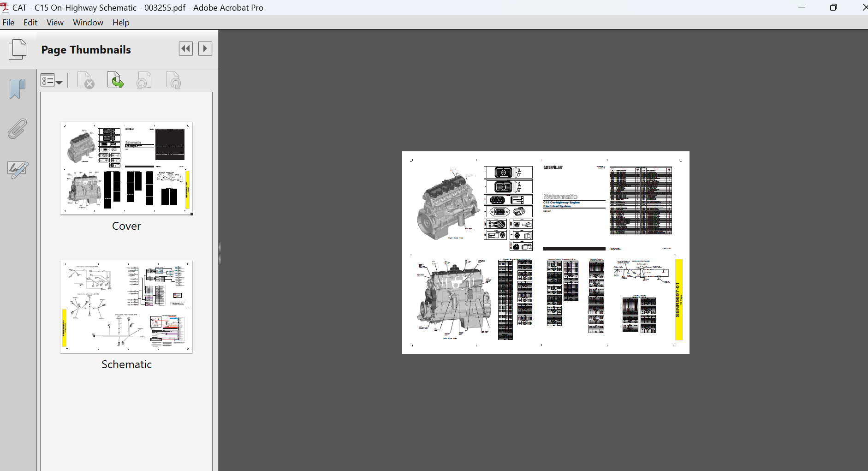Screen dimensions: 868x471
Task: Open the Signatures panel icon
Action: pyautogui.click(x=18, y=169)
